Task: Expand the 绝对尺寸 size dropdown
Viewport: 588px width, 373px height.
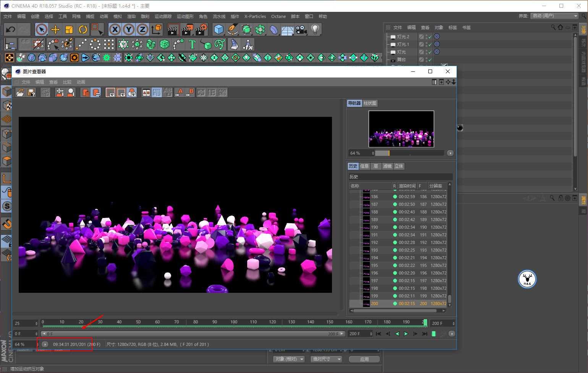Action: tap(327, 359)
